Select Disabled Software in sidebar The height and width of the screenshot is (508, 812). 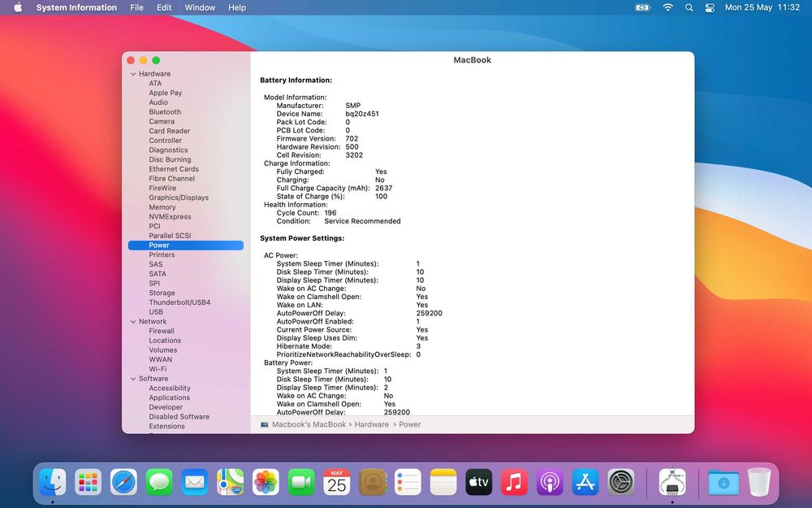tap(179, 417)
